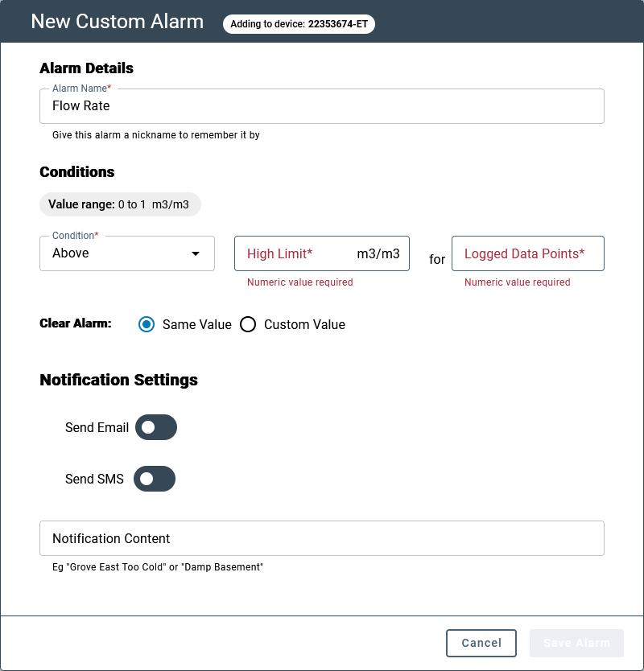Toggle the Send Email switch
The height and width of the screenshot is (671, 644).
(x=156, y=427)
